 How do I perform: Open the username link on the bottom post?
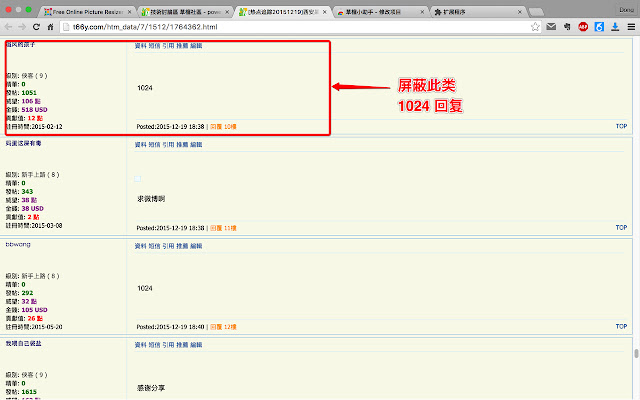pyautogui.click(x=23, y=344)
